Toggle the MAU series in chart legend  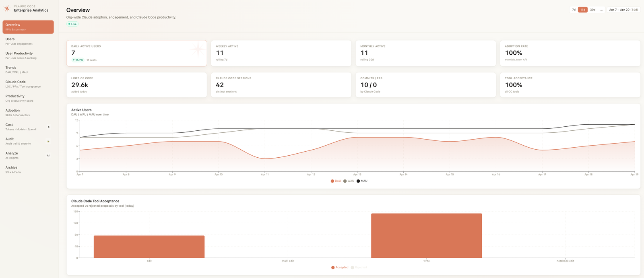tap(362, 181)
